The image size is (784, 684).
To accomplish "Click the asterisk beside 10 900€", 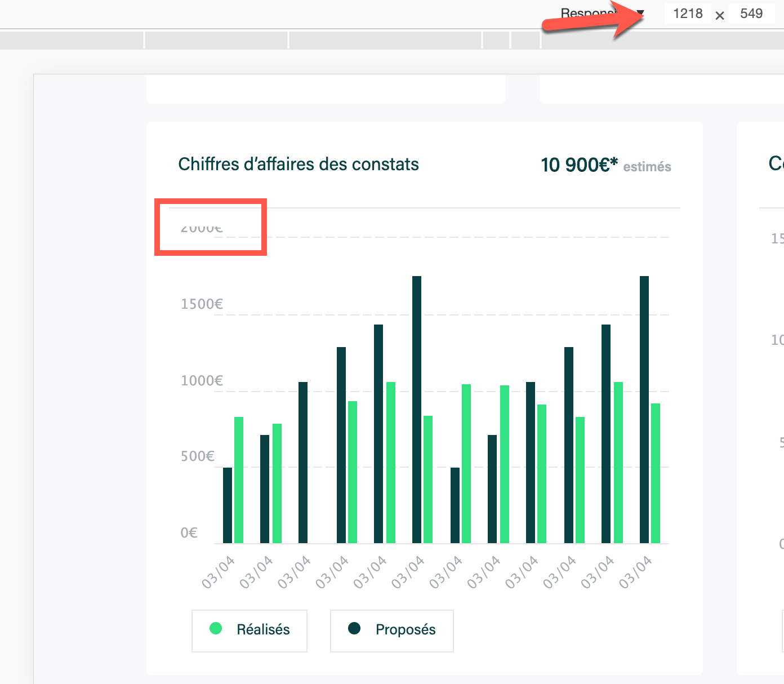I will [613, 162].
